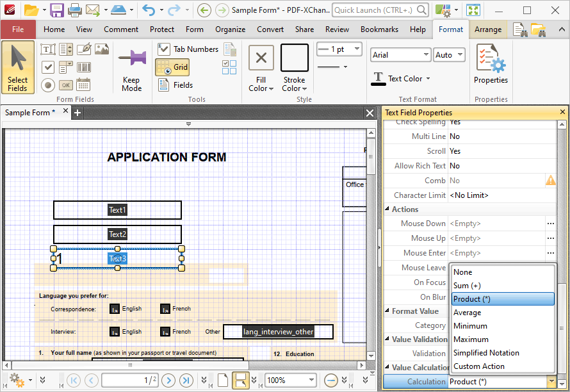Activate the Keep Mode pin
Screen dimensions: 570x392
pyautogui.click(x=131, y=69)
